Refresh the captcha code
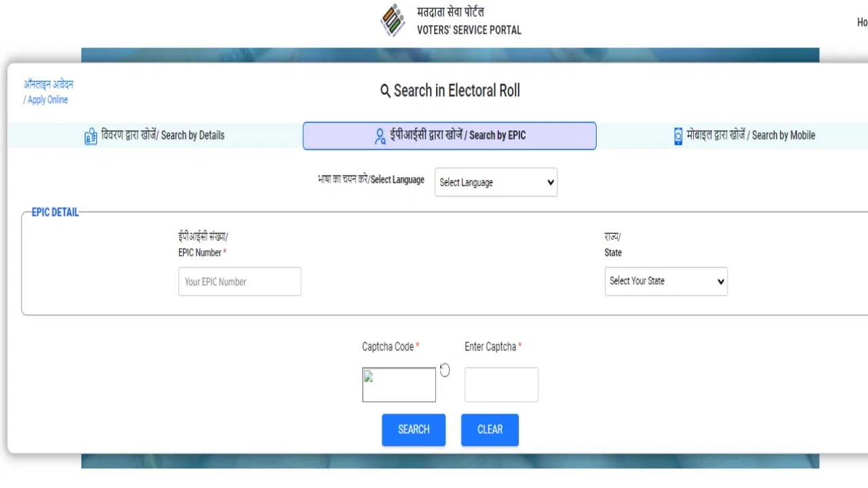Viewport: 868px width, 488px height. pos(445,370)
